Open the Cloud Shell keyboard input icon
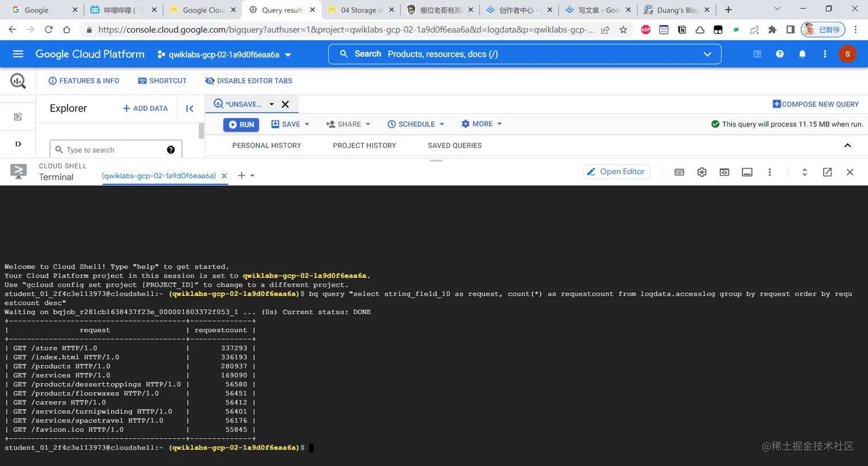The image size is (868, 466). coord(679,172)
